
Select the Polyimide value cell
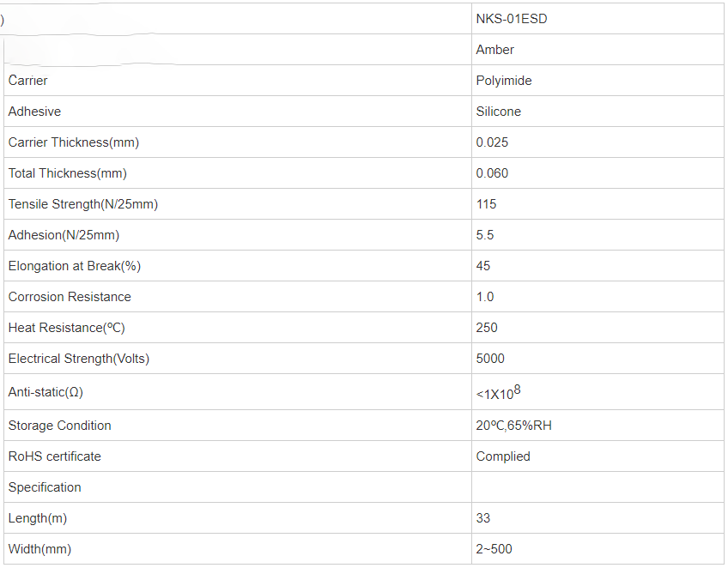click(598, 81)
